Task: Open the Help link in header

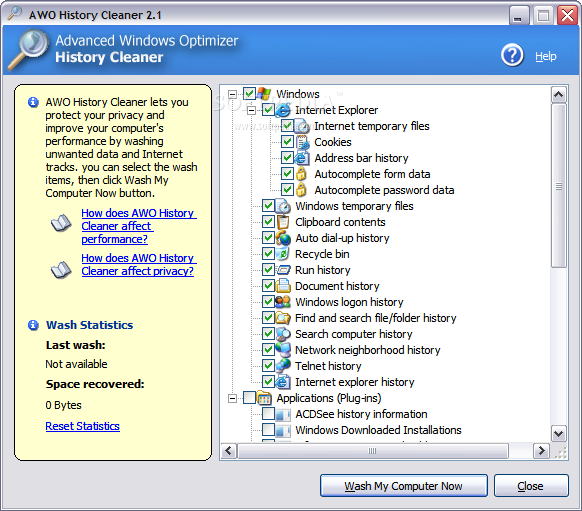Action: coord(546,56)
